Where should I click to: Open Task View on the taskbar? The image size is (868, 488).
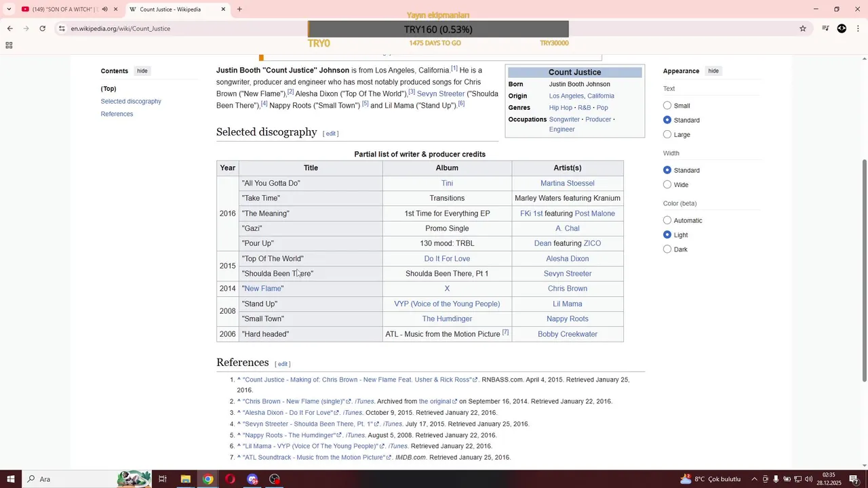pos(163,479)
